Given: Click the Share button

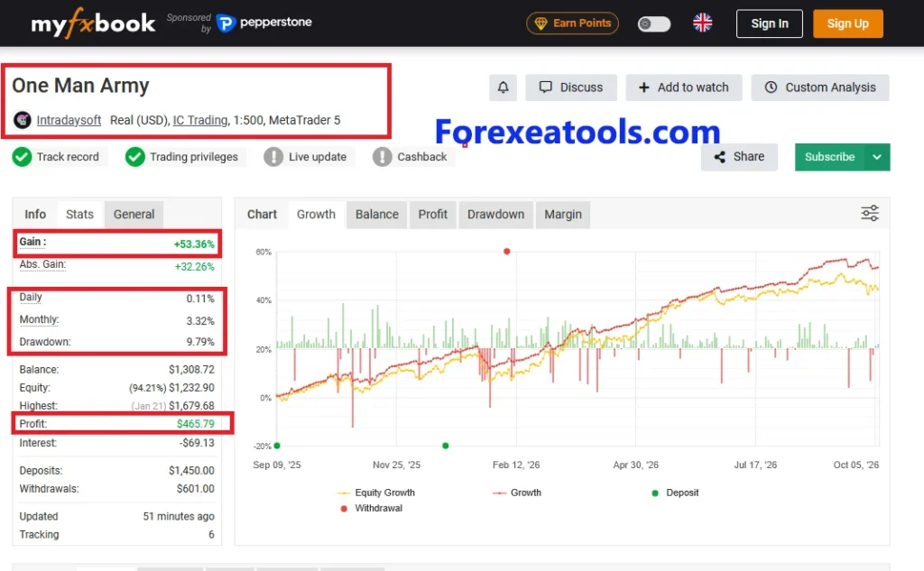Looking at the screenshot, I should tap(739, 157).
